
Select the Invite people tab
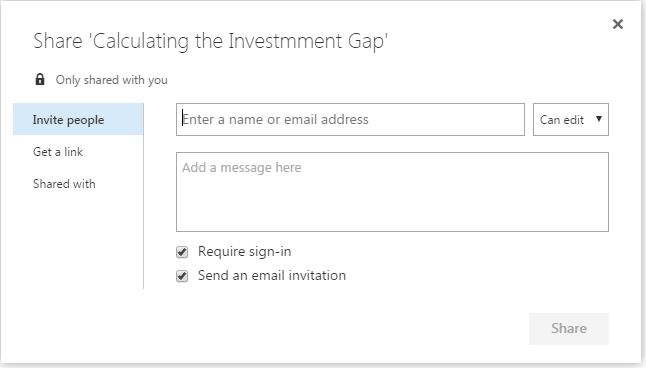pyautogui.click(x=78, y=120)
